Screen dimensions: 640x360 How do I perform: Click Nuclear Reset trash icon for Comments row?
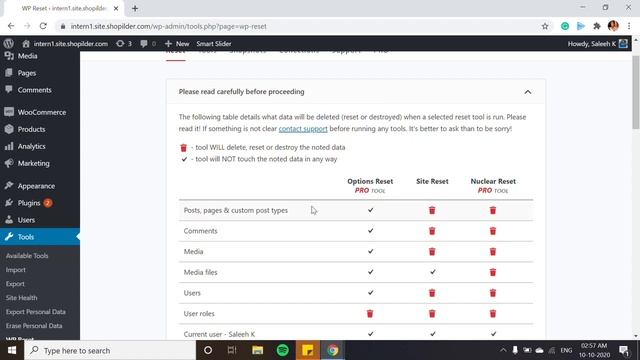point(493,231)
